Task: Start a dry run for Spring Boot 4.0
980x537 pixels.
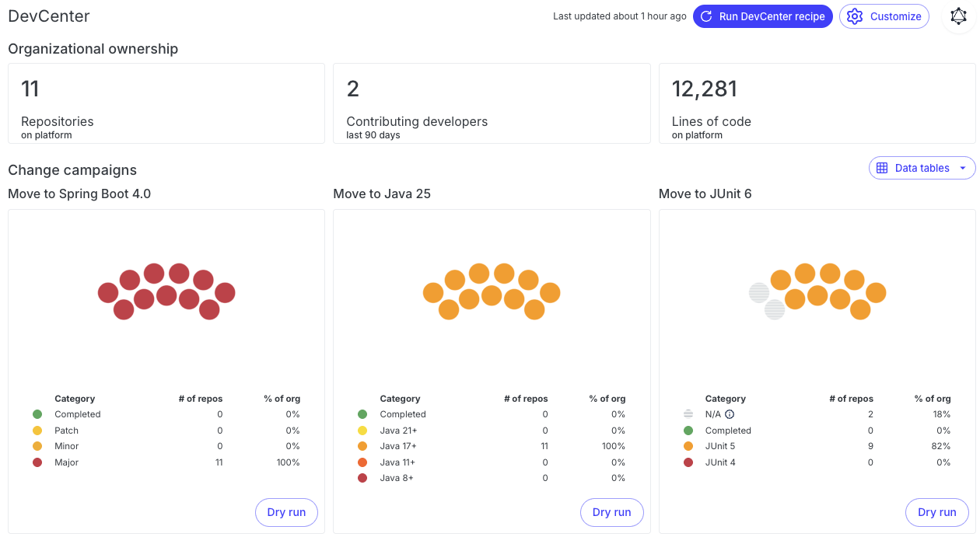Action: pyautogui.click(x=286, y=512)
